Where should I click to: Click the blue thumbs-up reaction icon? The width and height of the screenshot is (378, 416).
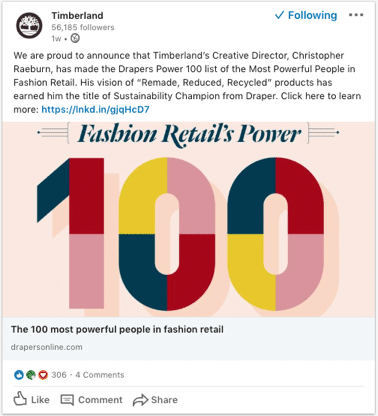tap(19, 375)
